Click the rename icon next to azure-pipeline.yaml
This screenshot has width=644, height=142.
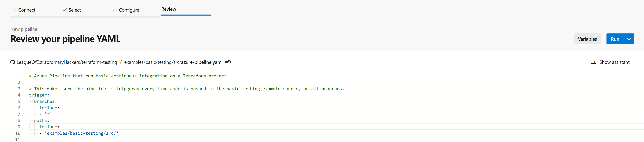click(x=228, y=62)
